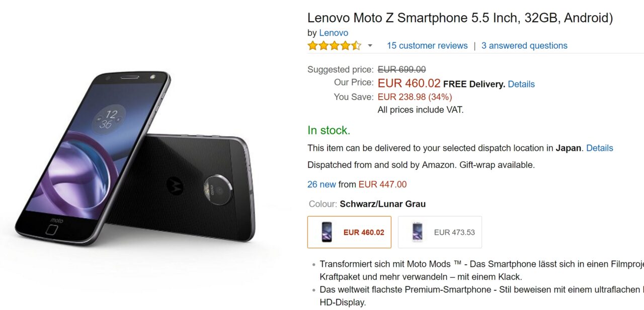The height and width of the screenshot is (310, 644).
Task: View the 26 new offers link
Action: [321, 184]
